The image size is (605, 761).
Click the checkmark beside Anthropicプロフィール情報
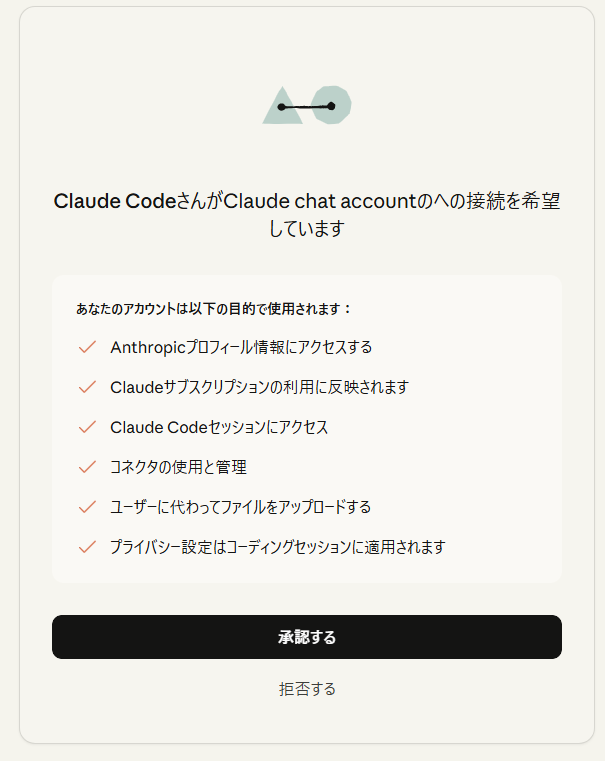coord(87,347)
